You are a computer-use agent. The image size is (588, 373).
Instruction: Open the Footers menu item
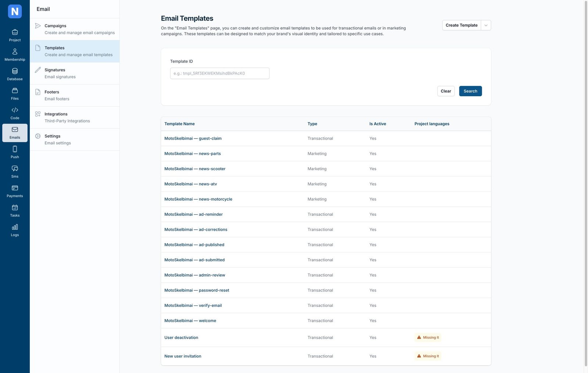point(75,95)
